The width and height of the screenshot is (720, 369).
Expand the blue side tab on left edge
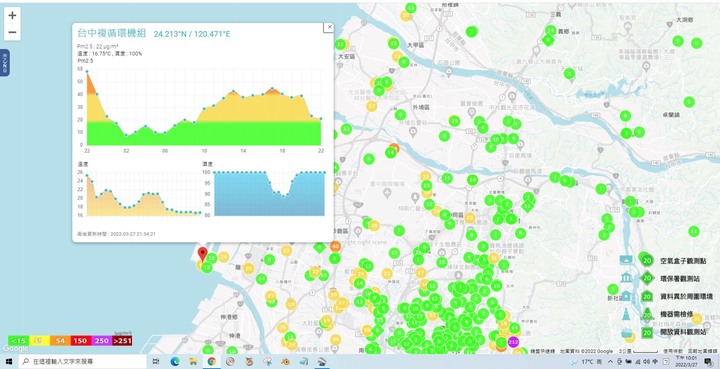tap(5, 62)
